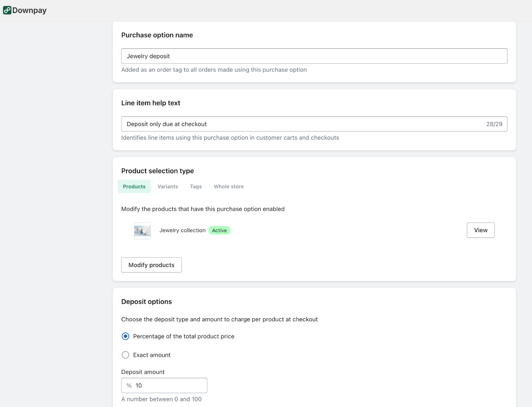Image resolution: width=532 pixels, height=407 pixels.
Task: Click the percent symbol in deposit field
Action: (129, 386)
